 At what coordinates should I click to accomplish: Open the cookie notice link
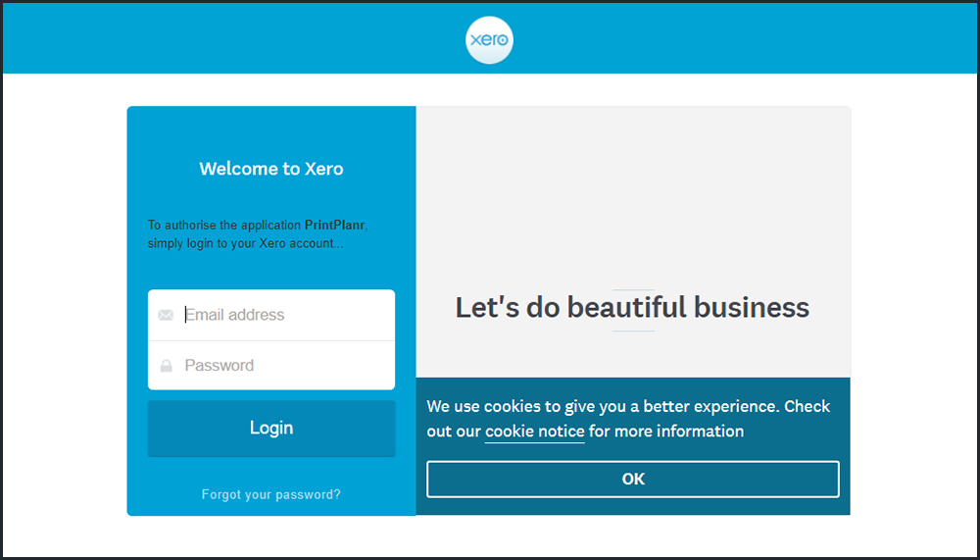534,432
